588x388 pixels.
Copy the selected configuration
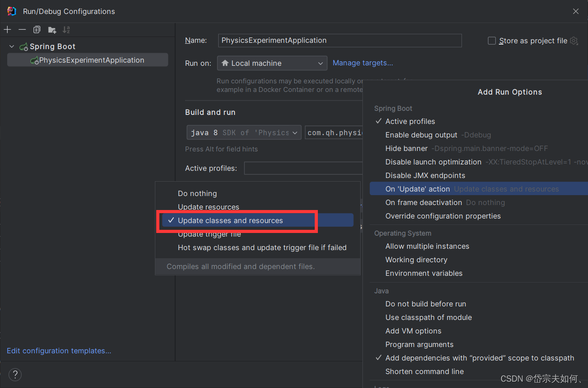tap(37, 30)
